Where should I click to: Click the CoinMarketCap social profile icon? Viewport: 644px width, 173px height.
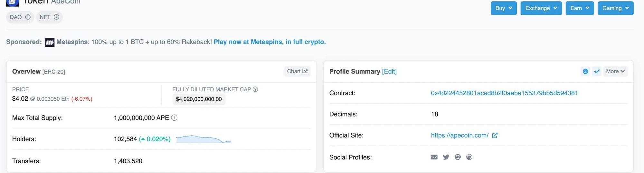click(x=458, y=157)
